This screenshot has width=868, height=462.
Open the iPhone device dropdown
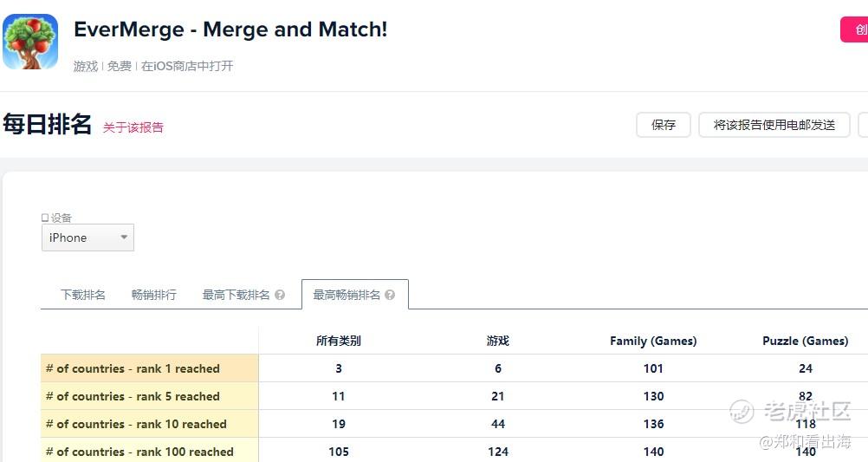[x=87, y=238]
